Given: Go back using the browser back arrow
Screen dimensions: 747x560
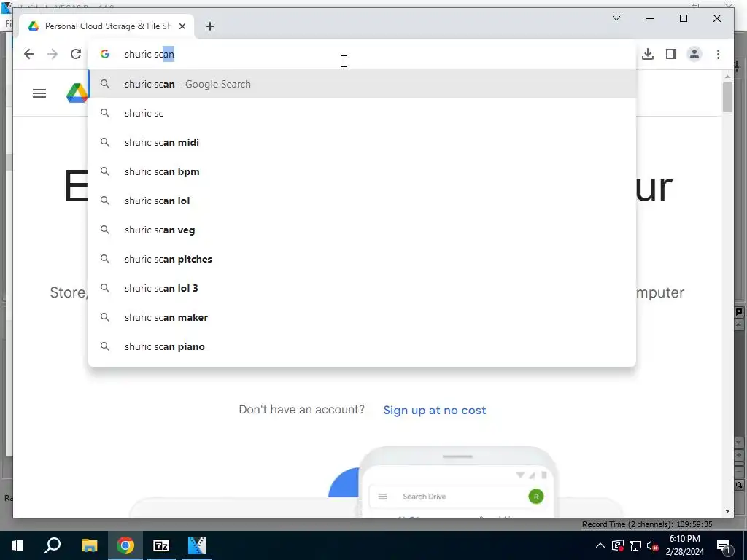Looking at the screenshot, I should (29, 54).
